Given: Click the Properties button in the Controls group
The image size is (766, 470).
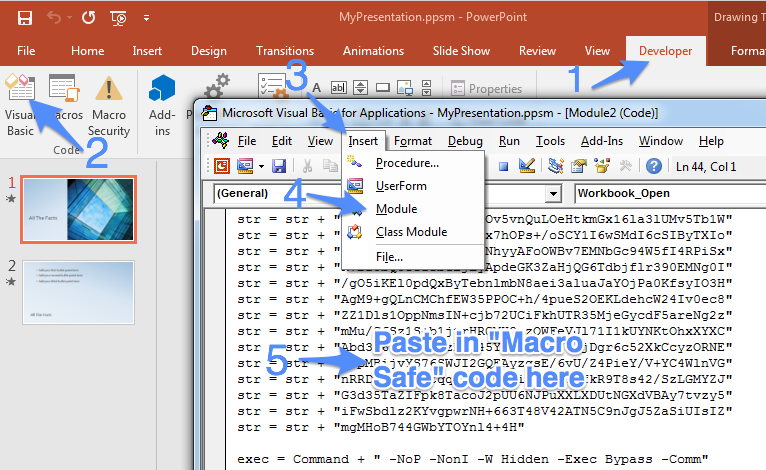Looking at the screenshot, I should pyautogui.click(x=487, y=89).
